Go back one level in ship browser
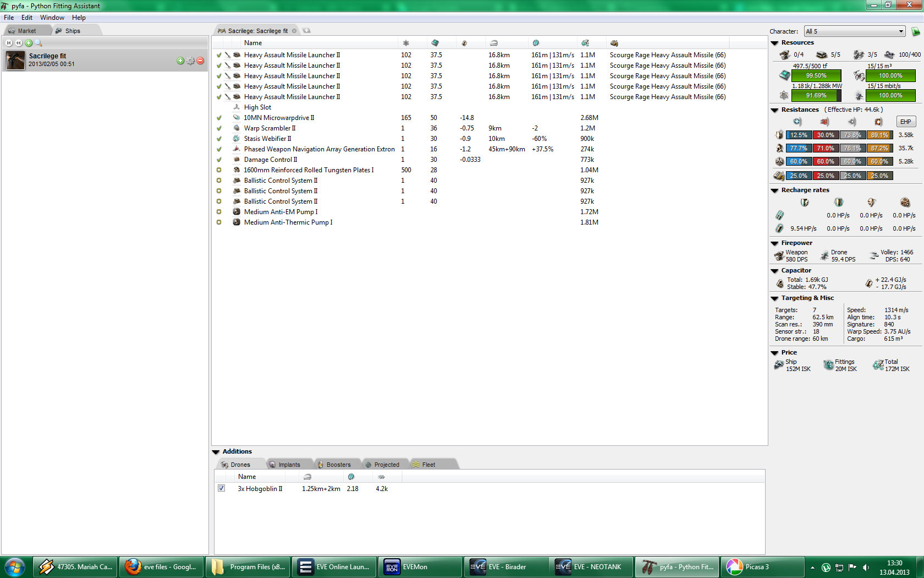Viewport: 924px width, 578px height. 19,43
